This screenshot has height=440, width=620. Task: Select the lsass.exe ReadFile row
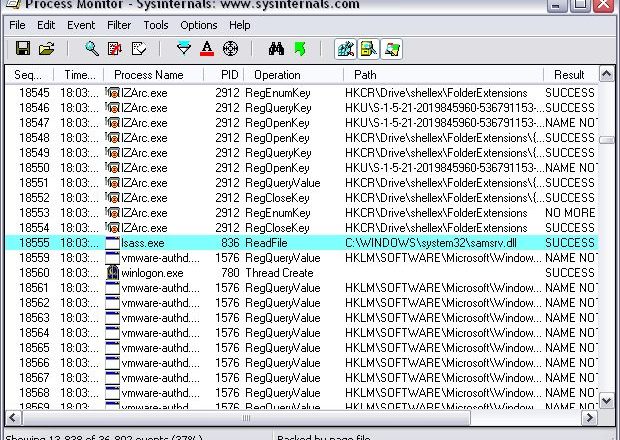[x=302, y=243]
